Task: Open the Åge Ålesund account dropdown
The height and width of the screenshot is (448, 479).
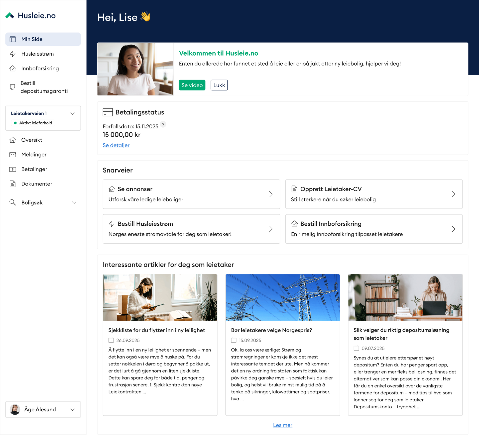Action: [72, 409]
